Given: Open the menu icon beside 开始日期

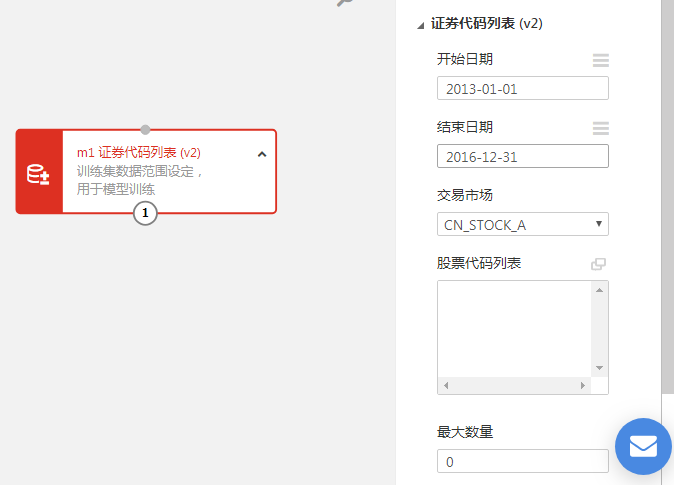Looking at the screenshot, I should click(600, 60).
